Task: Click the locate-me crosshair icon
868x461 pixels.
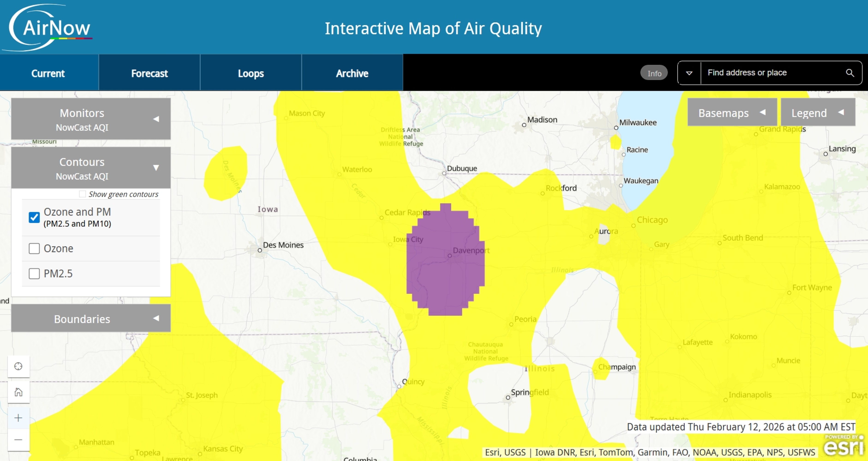Action: (18, 366)
